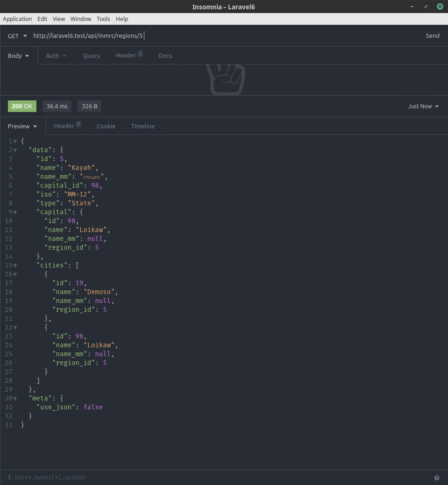Maximize the Insomnia window

tap(426, 7)
